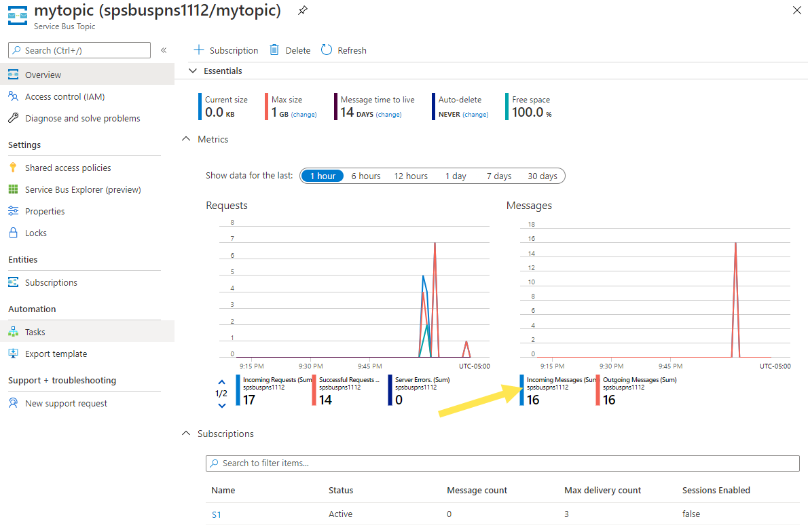The image size is (808, 532).
Task: Click the subscriptions filter search box
Action: point(502,463)
